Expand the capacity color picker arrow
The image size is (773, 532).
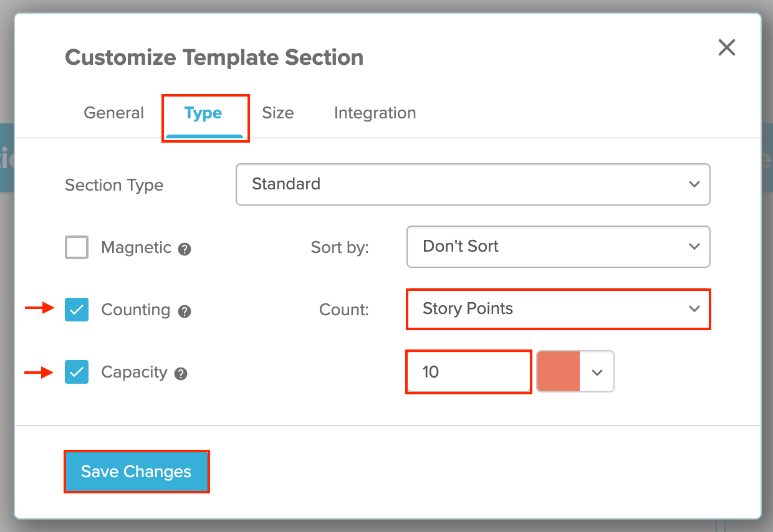[597, 372]
